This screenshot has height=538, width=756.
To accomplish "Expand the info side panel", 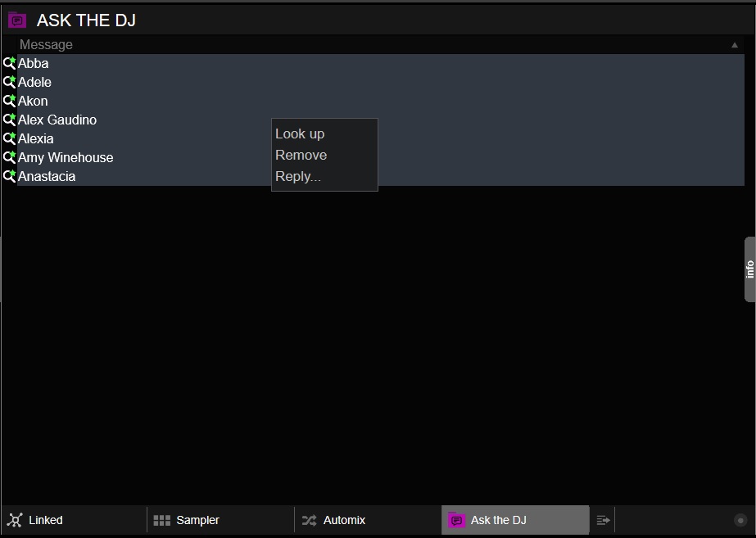I will [749, 269].
